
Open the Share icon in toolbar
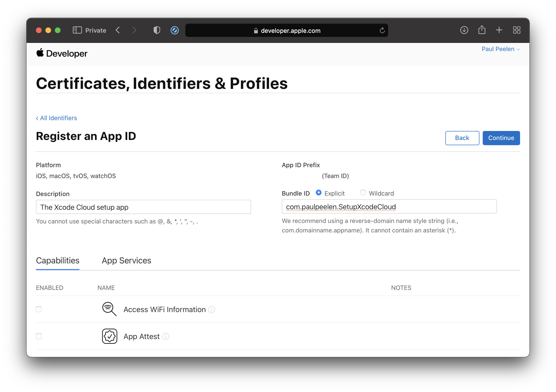pos(482,30)
